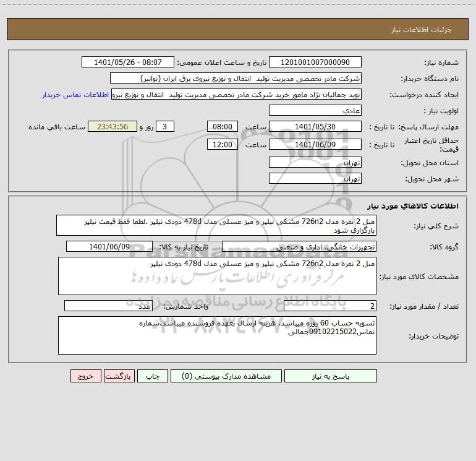Screen dimensions: 476x461
Task: Click the مهلت ارسال پاسخ label
Action: (428, 127)
